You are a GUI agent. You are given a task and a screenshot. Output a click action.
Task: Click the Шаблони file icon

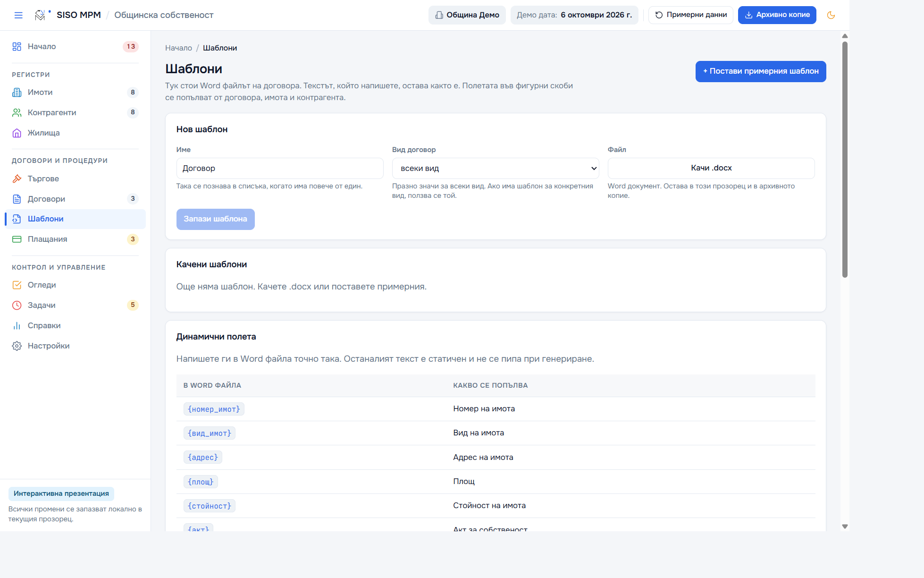pyautogui.click(x=17, y=219)
